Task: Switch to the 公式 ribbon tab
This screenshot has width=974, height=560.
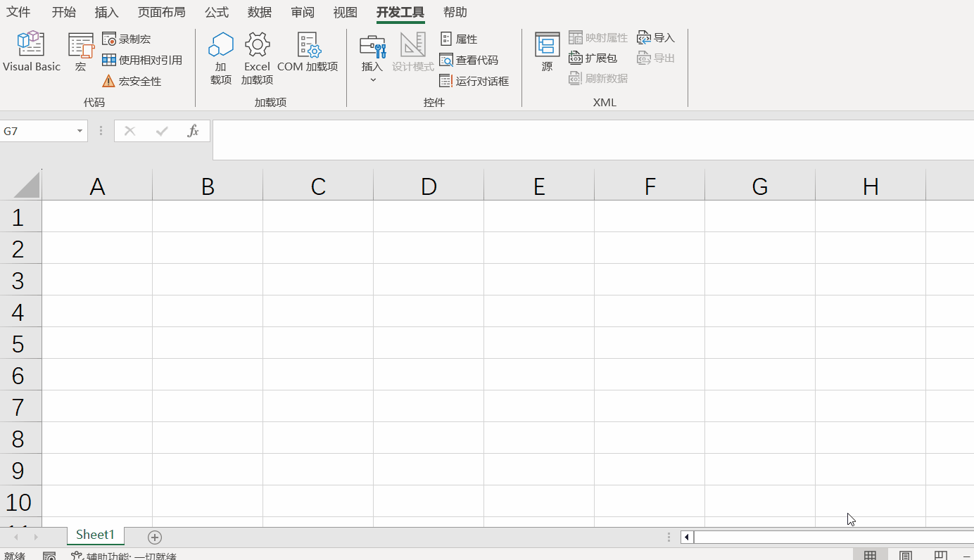Action: (x=216, y=12)
